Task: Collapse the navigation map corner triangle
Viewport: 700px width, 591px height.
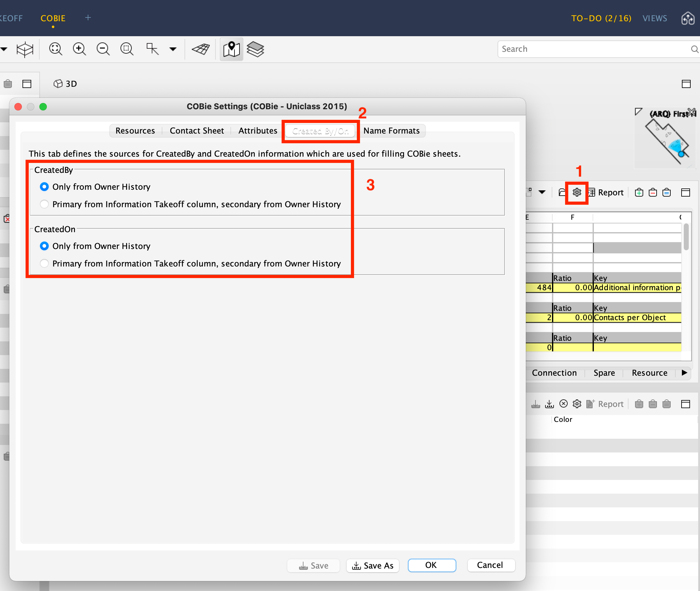Action: click(x=638, y=112)
